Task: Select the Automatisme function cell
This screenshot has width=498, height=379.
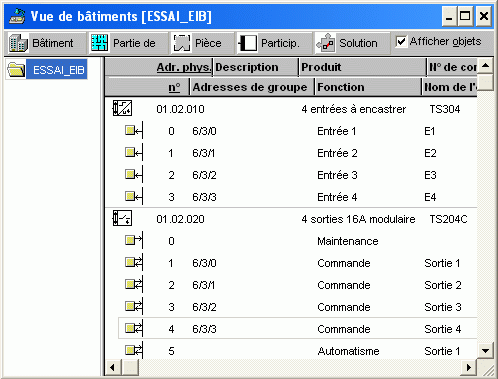Action: pos(348,351)
